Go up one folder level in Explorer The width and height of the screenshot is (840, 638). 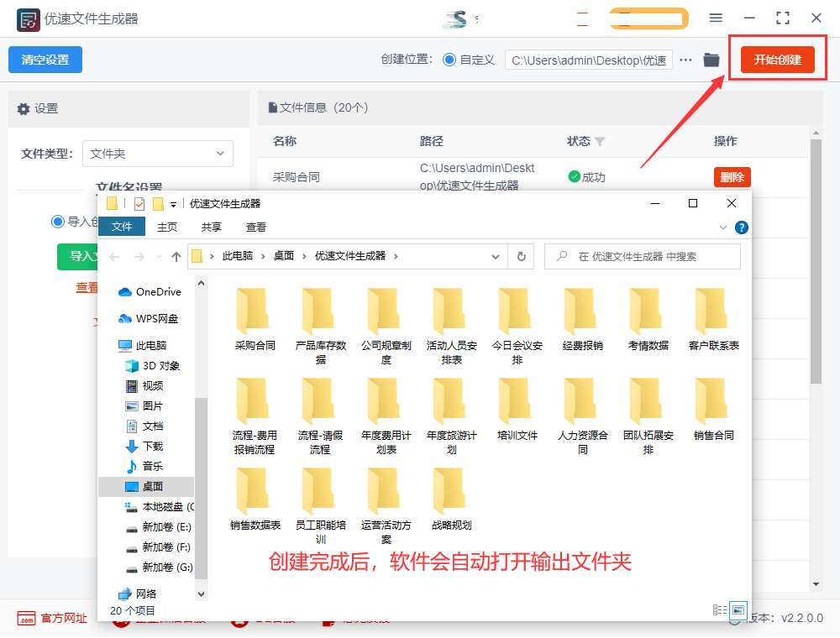tap(176, 256)
